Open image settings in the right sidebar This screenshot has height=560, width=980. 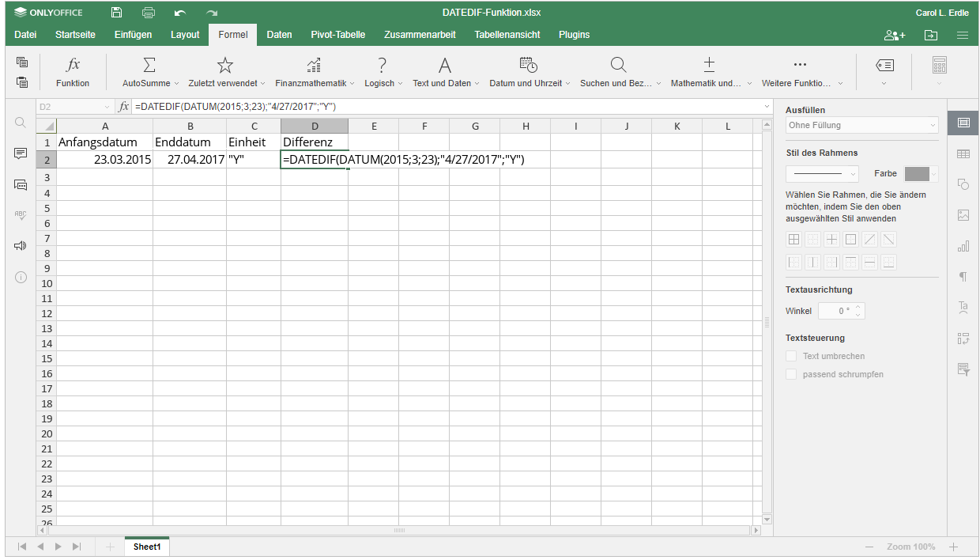click(963, 215)
